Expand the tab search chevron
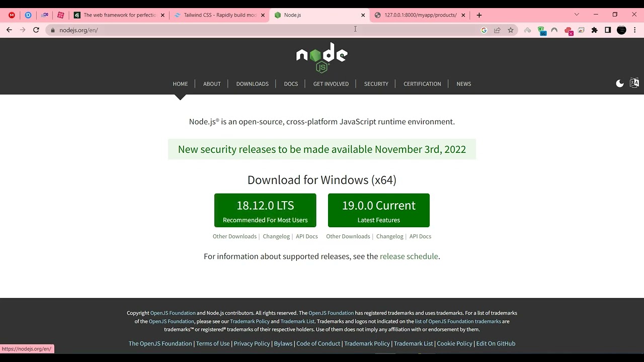Image resolution: width=644 pixels, height=362 pixels. 577,15
